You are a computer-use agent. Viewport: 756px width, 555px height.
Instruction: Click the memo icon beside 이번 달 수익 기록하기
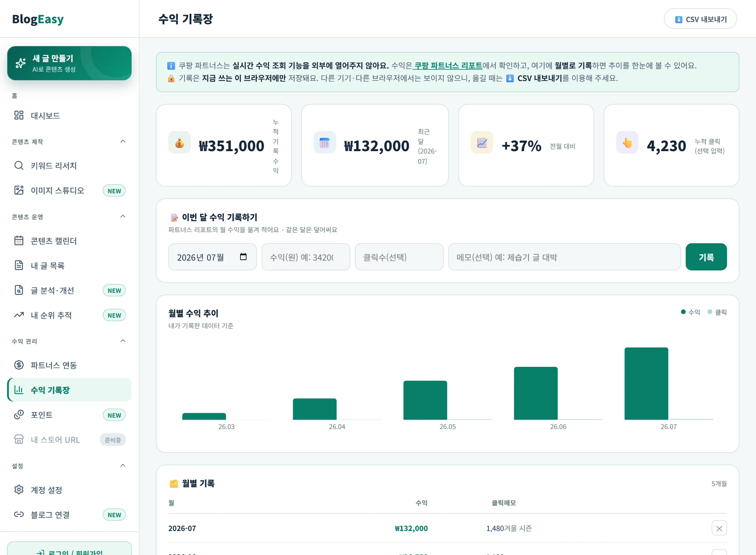pos(174,218)
